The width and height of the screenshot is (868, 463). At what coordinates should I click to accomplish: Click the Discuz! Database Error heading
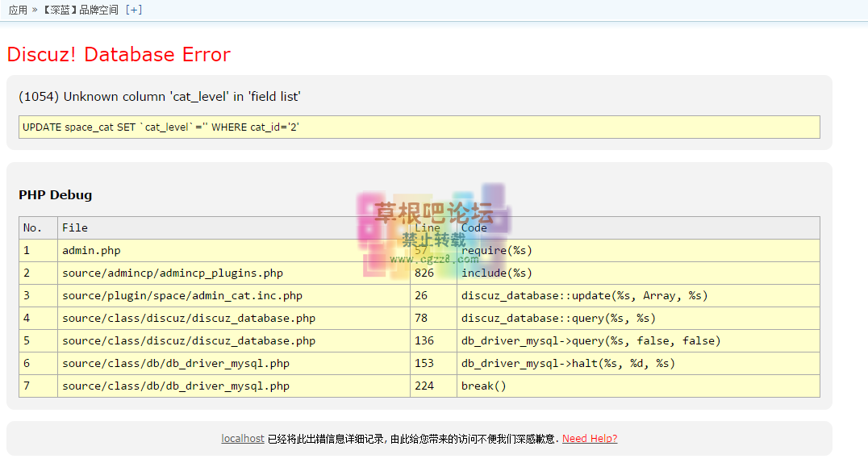click(x=119, y=54)
